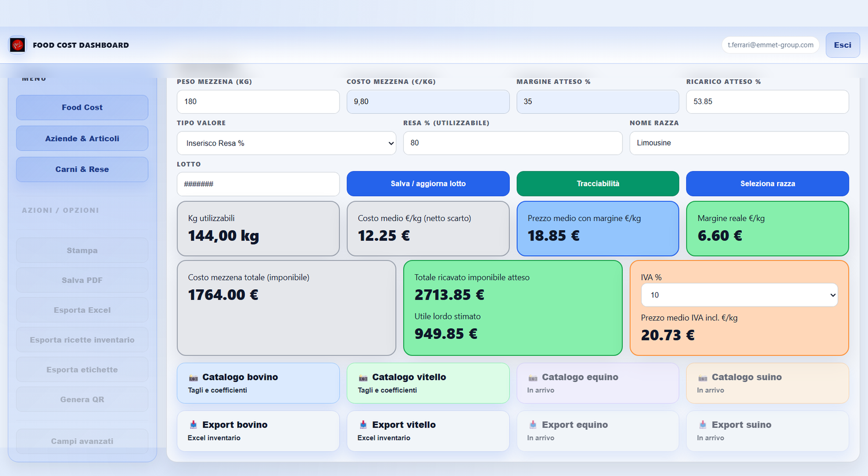
Task: Click the Export bovino download icon
Action: click(193, 425)
